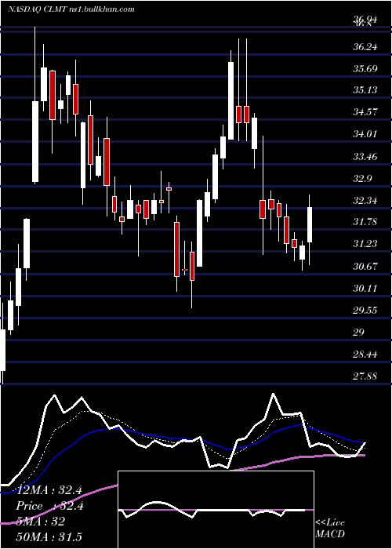The width and height of the screenshot is (392, 549).
Task: Click the 31.78 price axis label
Action: tap(365, 222)
